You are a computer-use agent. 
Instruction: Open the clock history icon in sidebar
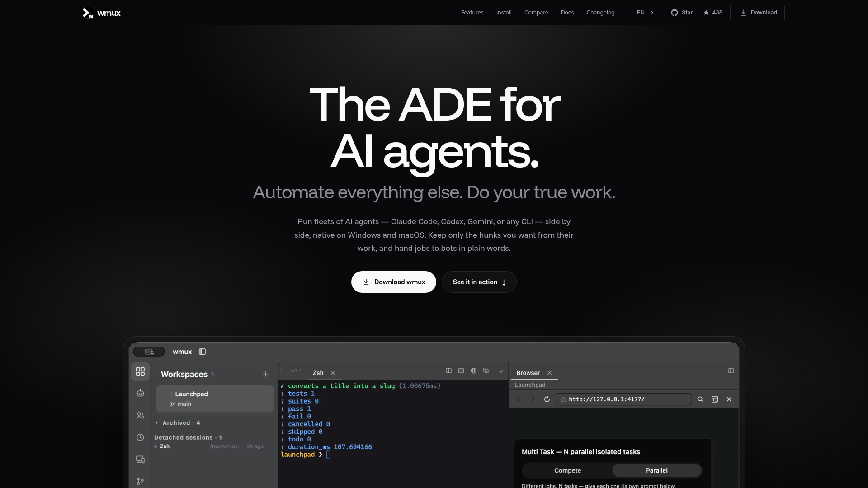tap(140, 437)
